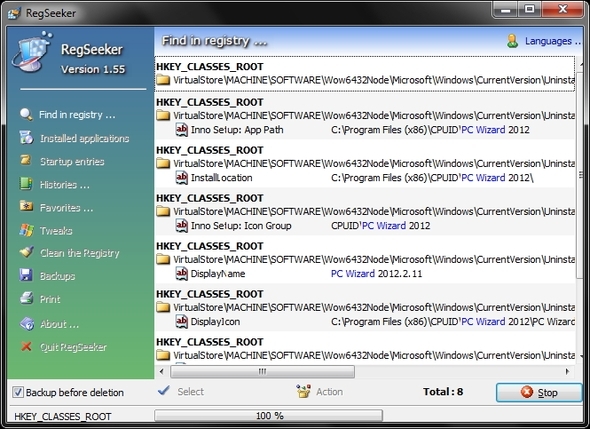Image resolution: width=590 pixels, height=429 pixels.
Task: Open the Languages link
Action: [553, 41]
